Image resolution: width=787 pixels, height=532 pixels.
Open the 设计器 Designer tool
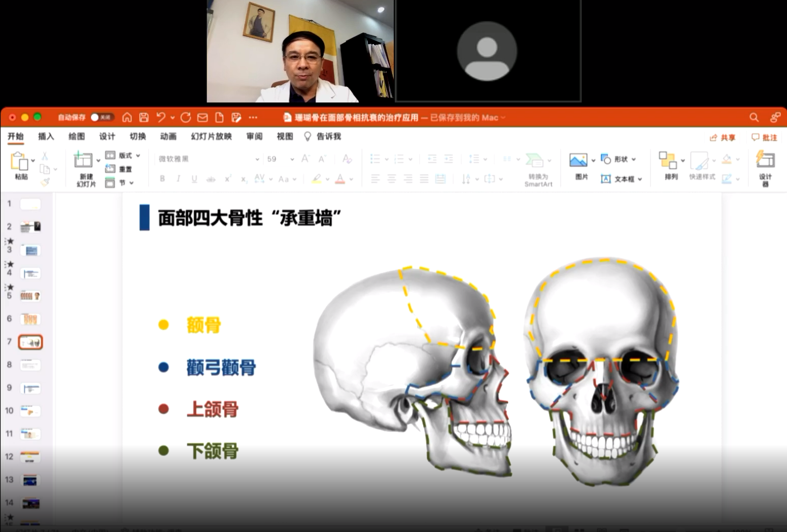click(765, 167)
